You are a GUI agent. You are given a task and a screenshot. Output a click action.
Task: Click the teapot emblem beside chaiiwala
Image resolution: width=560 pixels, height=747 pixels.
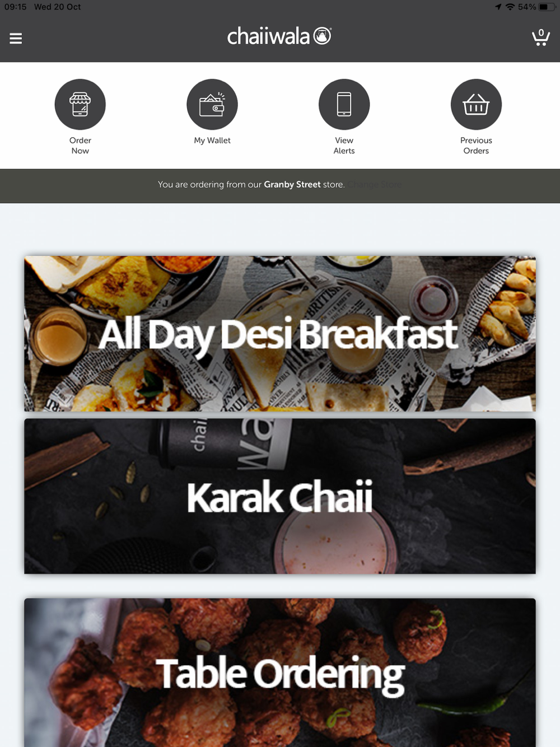322,36
